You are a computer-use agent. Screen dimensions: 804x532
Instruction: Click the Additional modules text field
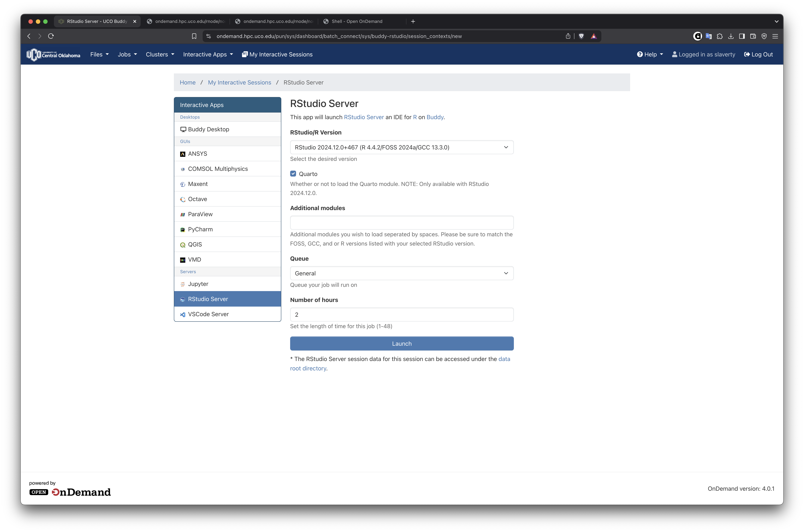(x=401, y=223)
